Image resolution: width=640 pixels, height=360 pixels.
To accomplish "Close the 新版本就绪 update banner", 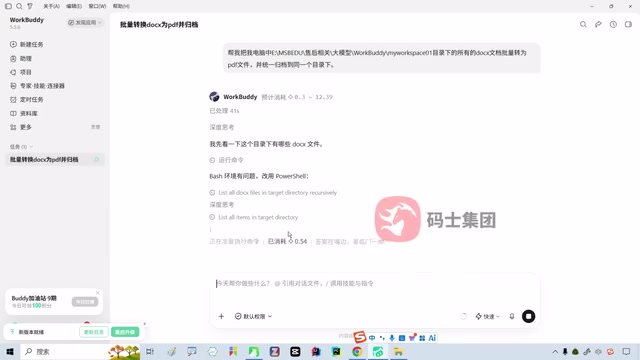I will tap(144, 324).
